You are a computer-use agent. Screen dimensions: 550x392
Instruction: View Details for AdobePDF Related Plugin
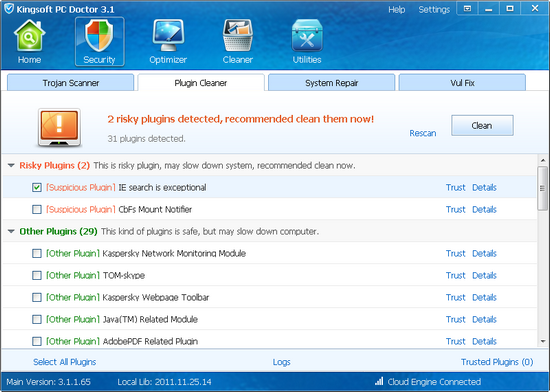coord(484,341)
